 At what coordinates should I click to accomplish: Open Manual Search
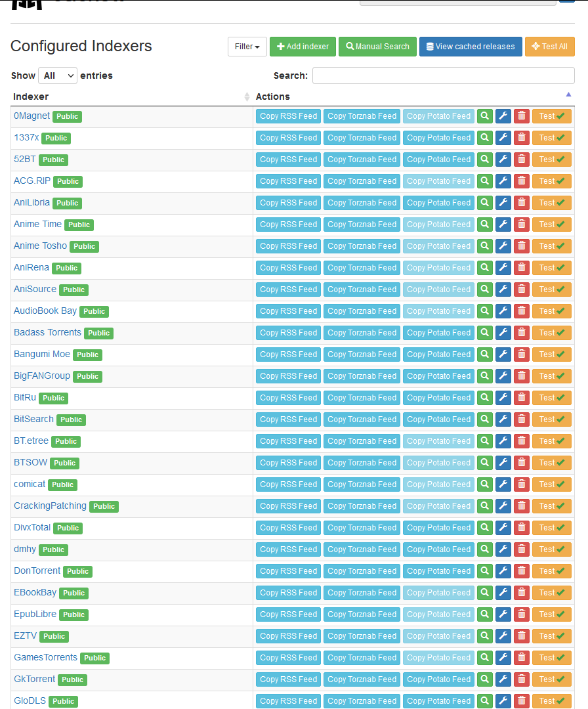[x=377, y=47]
